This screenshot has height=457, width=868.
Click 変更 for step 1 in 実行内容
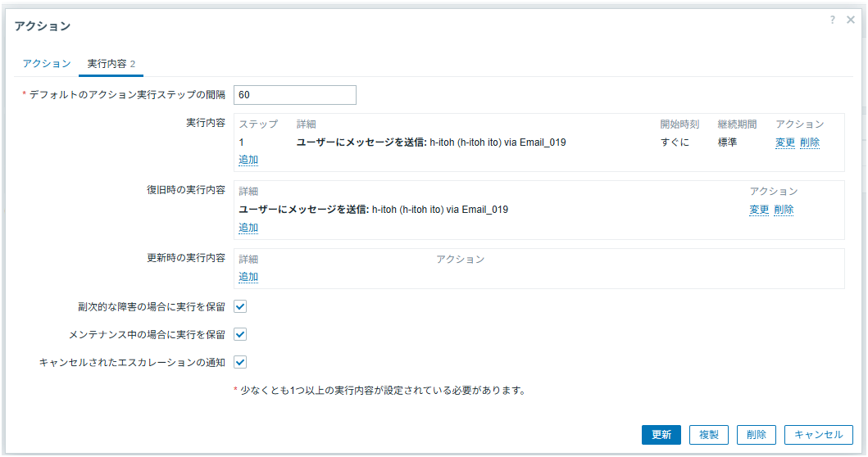coord(784,143)
